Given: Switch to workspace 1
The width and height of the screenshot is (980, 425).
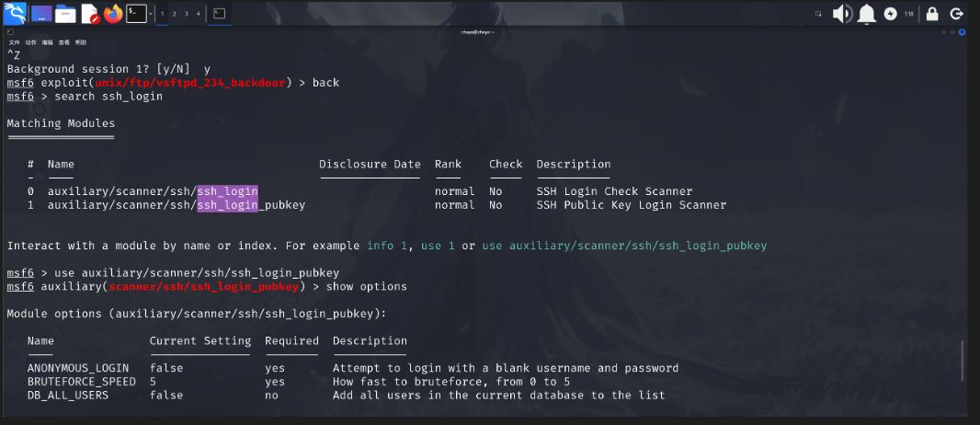Looking at the screenshot, I should [x=163, y=14].
